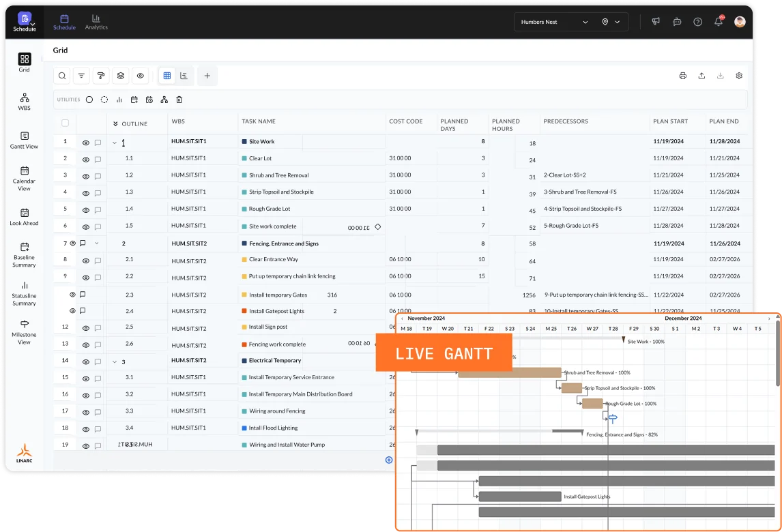The height and width of the screenshot is (532, 782).
Task: Download schedule using the download icon
Action: 720,76
